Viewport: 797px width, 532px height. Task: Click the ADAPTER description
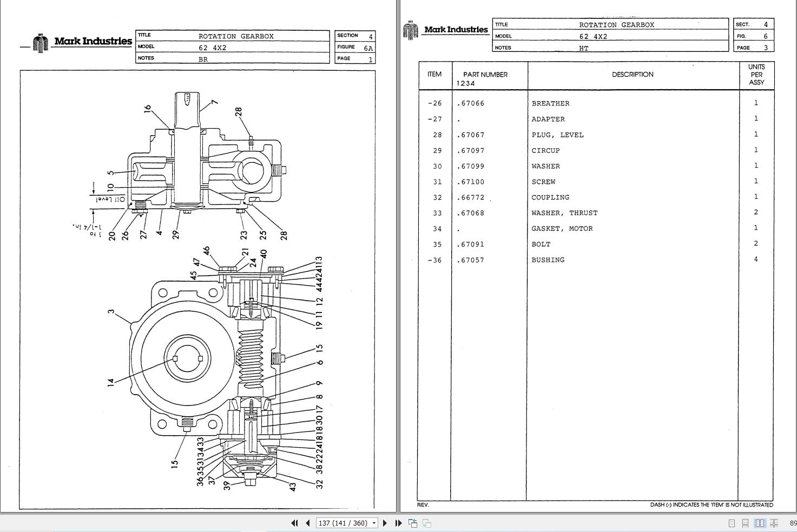click(548, 119)
